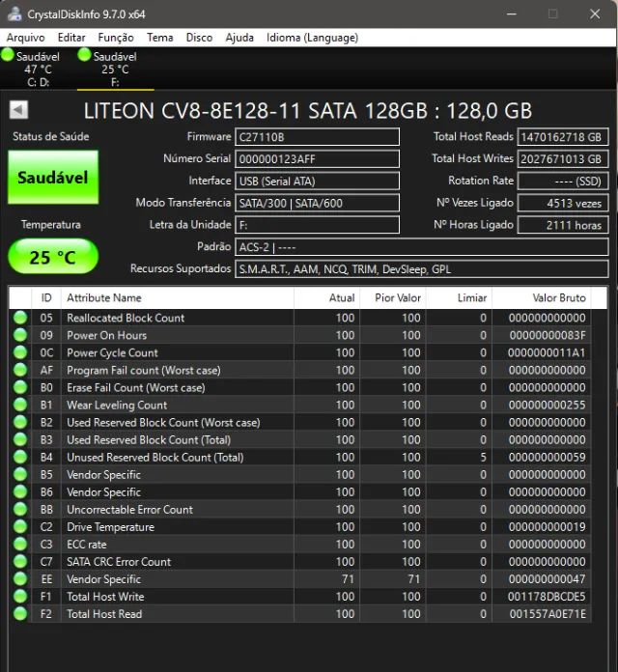The image size is (618, 672).
Task: Minimize the CrystalDiskInfo window
Action: (511, 14)
